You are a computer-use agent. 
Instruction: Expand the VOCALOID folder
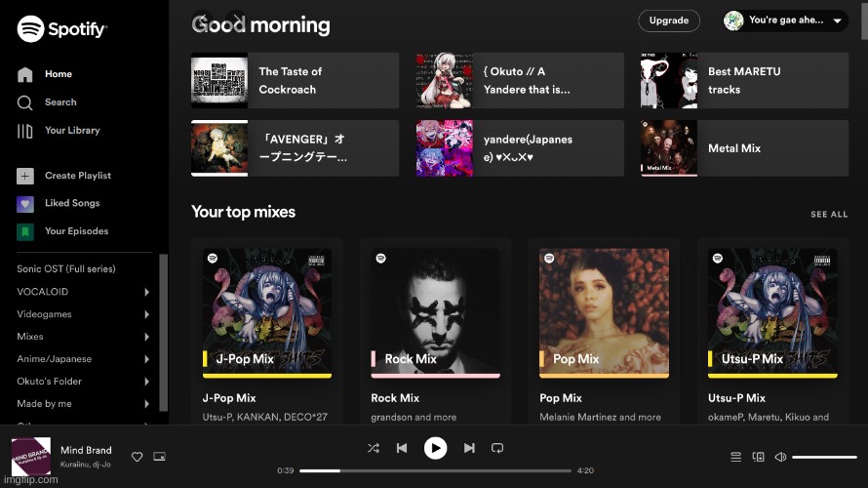(x=146, y=292)
